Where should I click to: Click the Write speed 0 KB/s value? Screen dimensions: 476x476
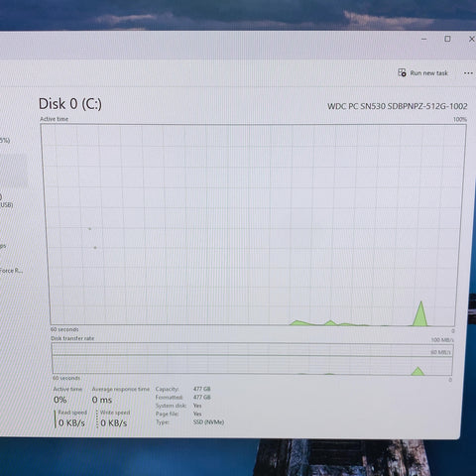point(114,423)
